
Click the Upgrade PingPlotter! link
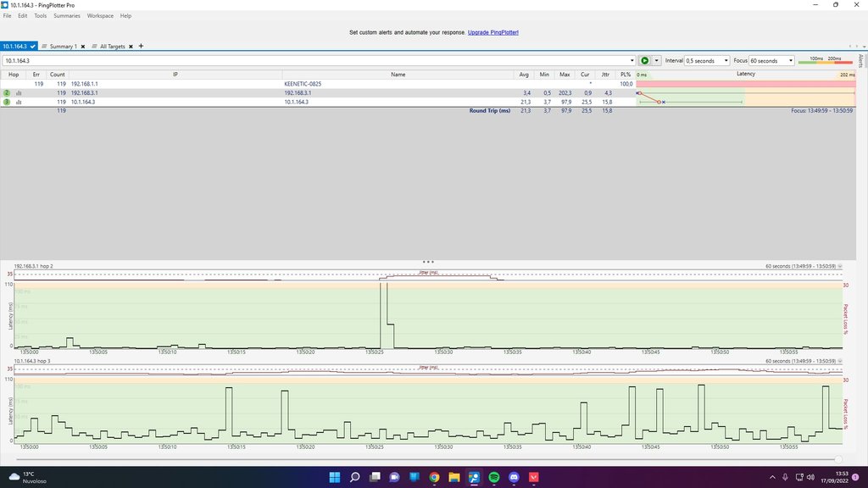492,32
